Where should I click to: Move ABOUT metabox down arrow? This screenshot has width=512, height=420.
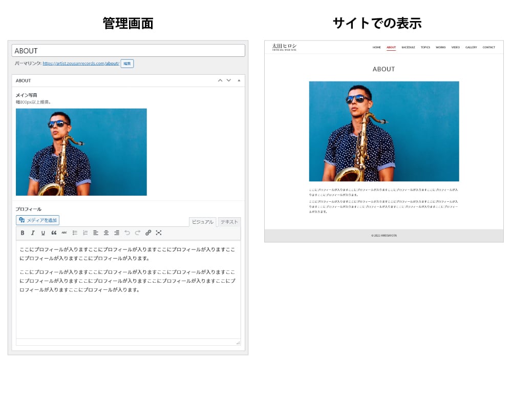click(x=228, y=80)
